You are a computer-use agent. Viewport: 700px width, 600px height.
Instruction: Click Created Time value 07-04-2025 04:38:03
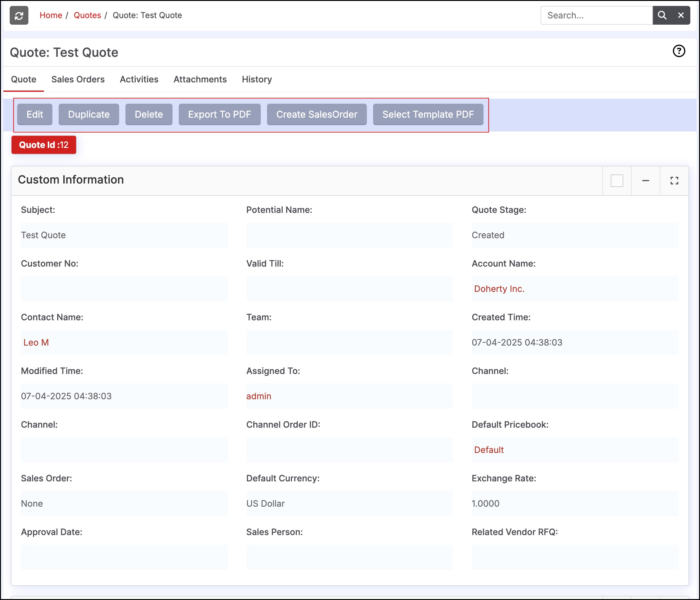click(517, 342)
